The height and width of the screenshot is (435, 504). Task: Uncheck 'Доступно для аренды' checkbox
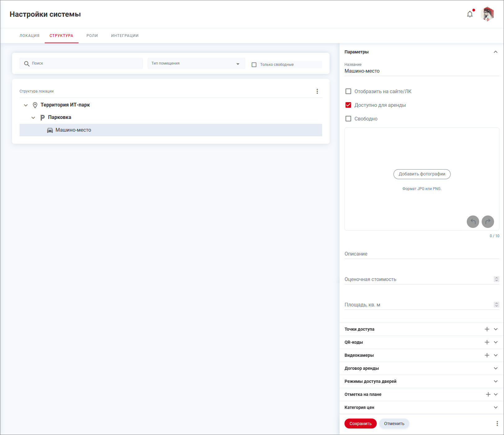[x=349, y=105]
